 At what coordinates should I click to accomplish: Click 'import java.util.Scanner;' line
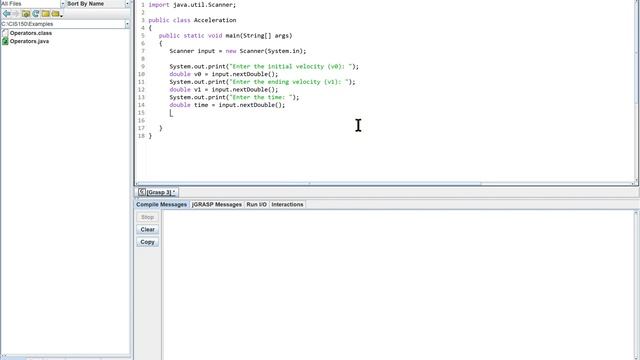[x=192, y=5]
